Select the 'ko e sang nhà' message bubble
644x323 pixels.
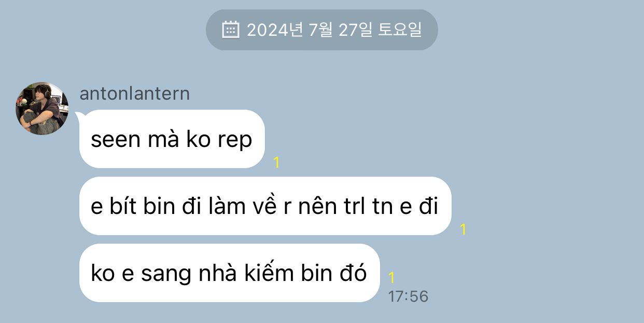[x=230, y=273]
